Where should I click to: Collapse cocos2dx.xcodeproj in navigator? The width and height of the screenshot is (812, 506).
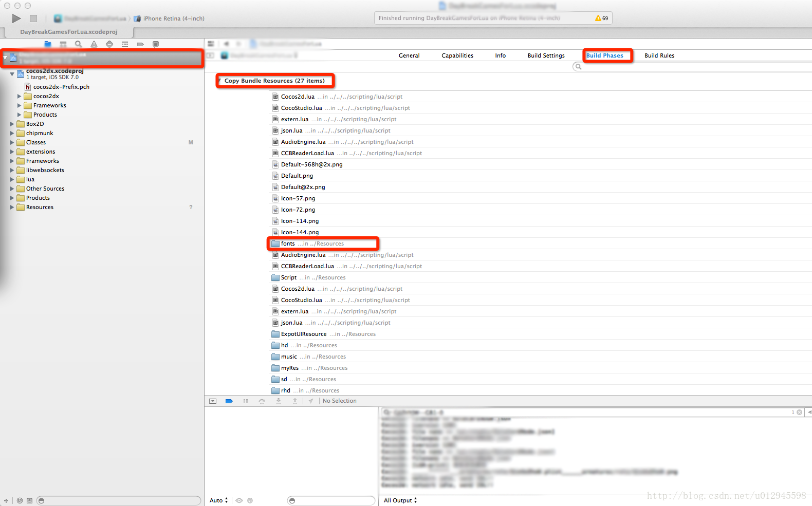point(12,74)
